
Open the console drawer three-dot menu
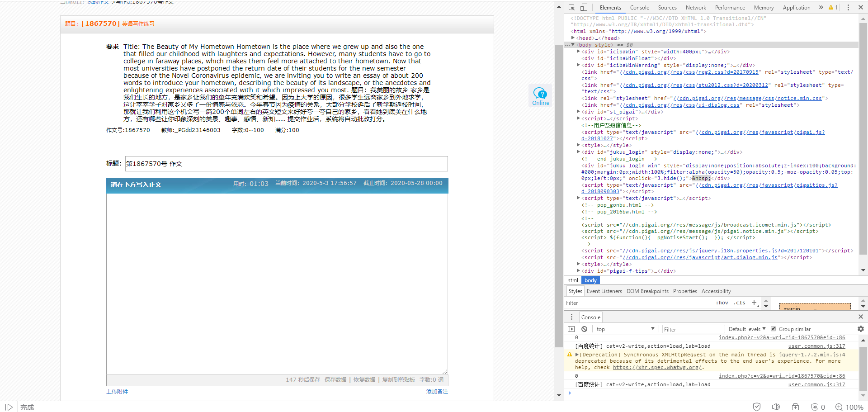pos(571,317)
